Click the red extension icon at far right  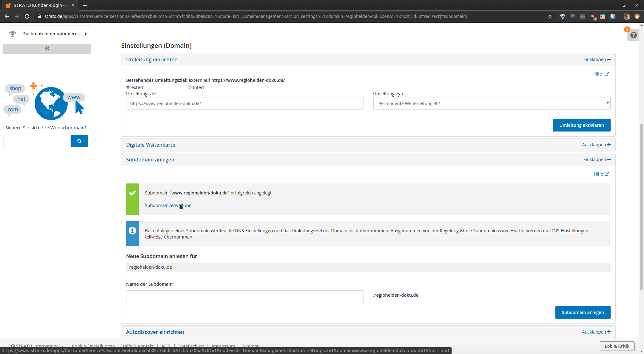[637, 16]
